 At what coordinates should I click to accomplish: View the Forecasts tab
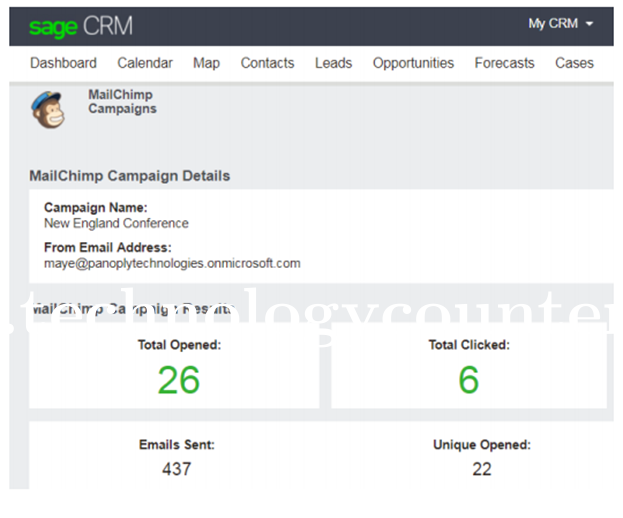(x=504, y=63)
